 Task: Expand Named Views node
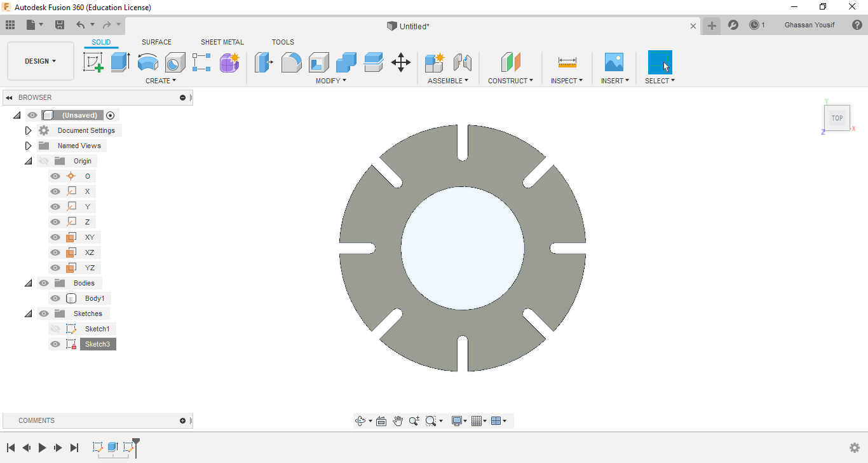point(28,146)
